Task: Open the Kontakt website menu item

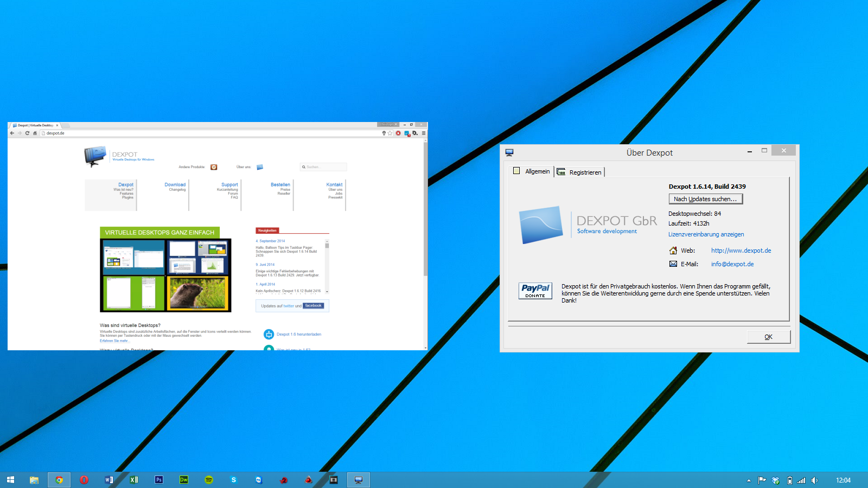Action: [x=334, y=185]
